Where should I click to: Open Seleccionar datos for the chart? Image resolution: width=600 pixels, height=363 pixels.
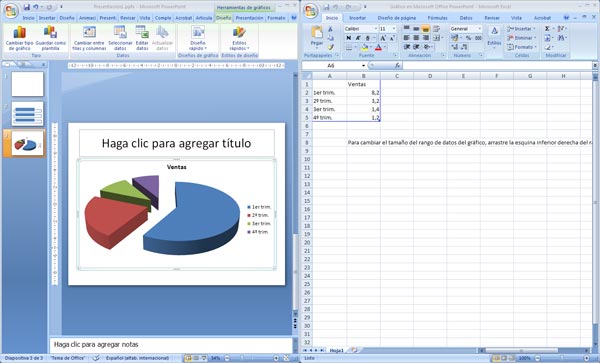[120, 38]
